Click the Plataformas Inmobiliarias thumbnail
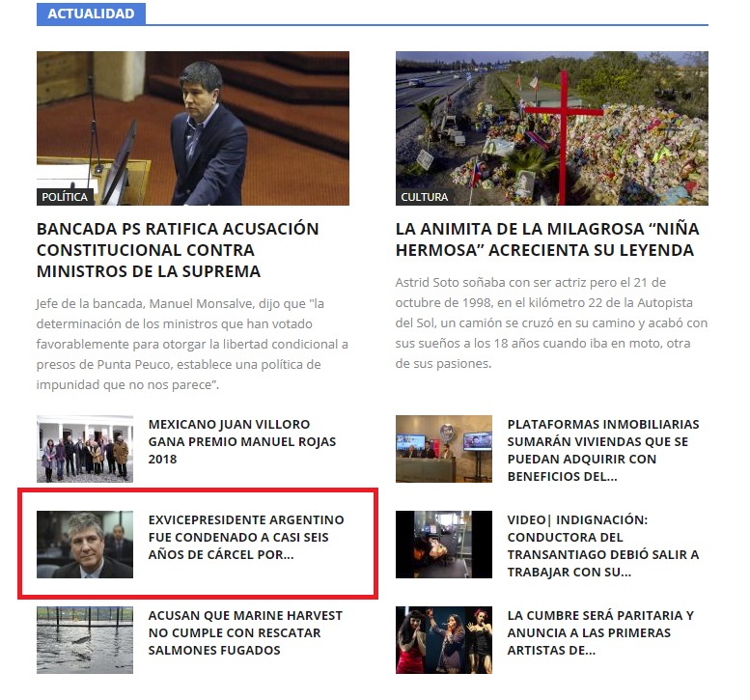The width and height of the screenshot is (750, 700). [x=444, y=449]
